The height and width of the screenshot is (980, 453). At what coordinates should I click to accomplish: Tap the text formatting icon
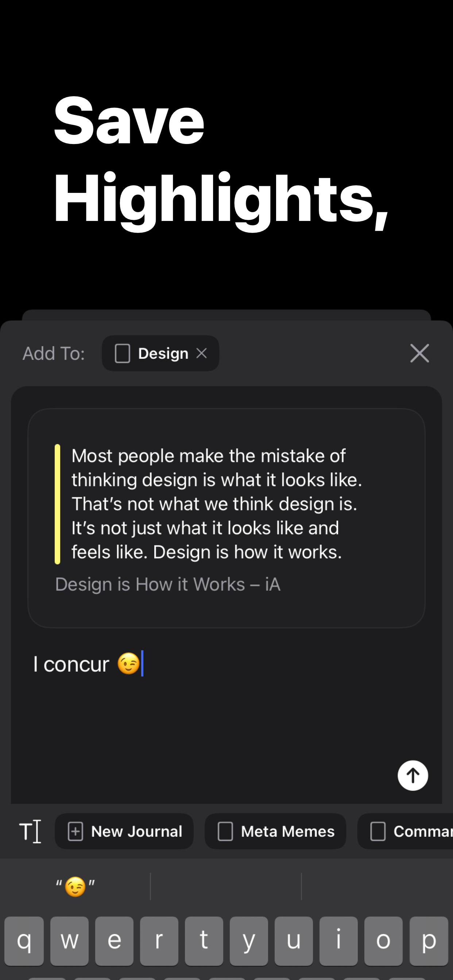[x=30, y=831]
